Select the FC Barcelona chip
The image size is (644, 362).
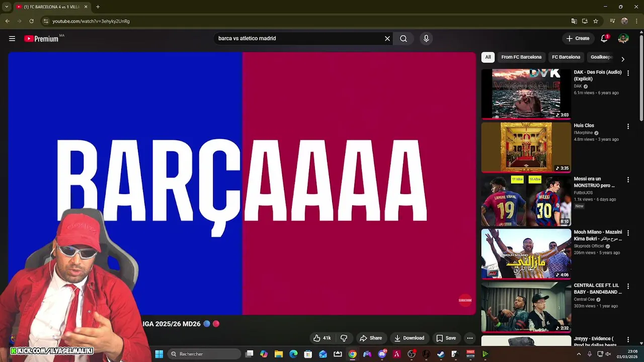(566, 57)
